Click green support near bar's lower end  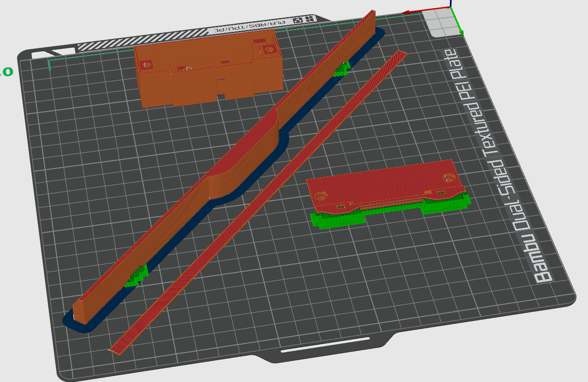click(x=136, y=276)
